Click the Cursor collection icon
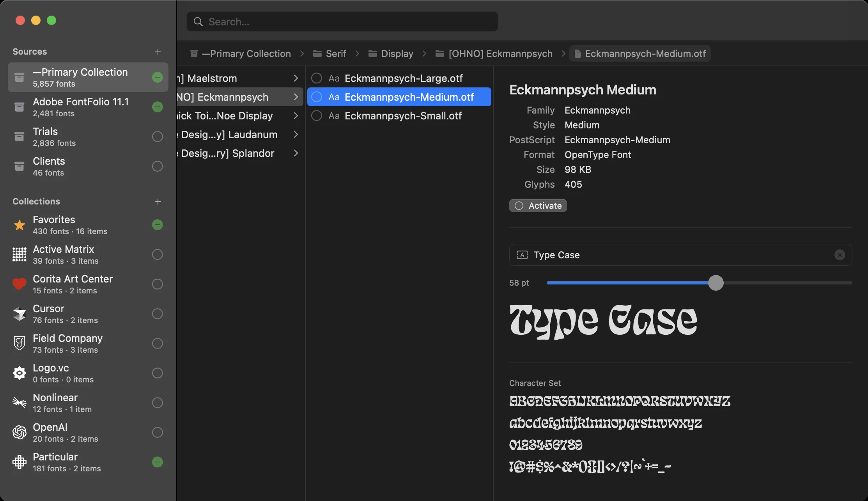868x501 pixels. pos(19,314)
